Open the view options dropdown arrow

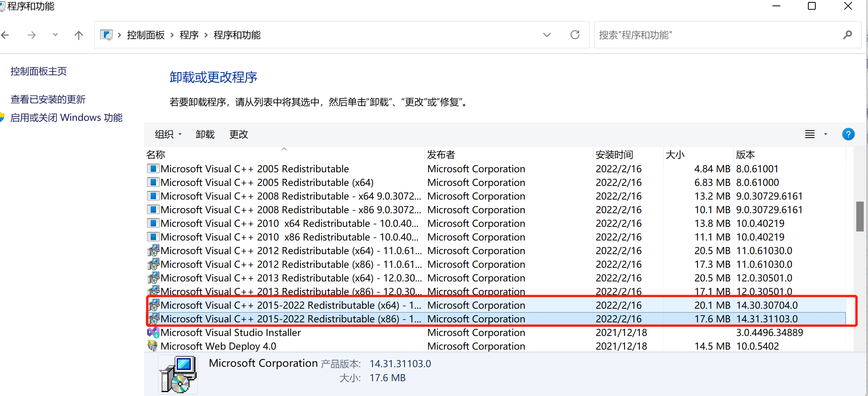click(x=825, y=134)
